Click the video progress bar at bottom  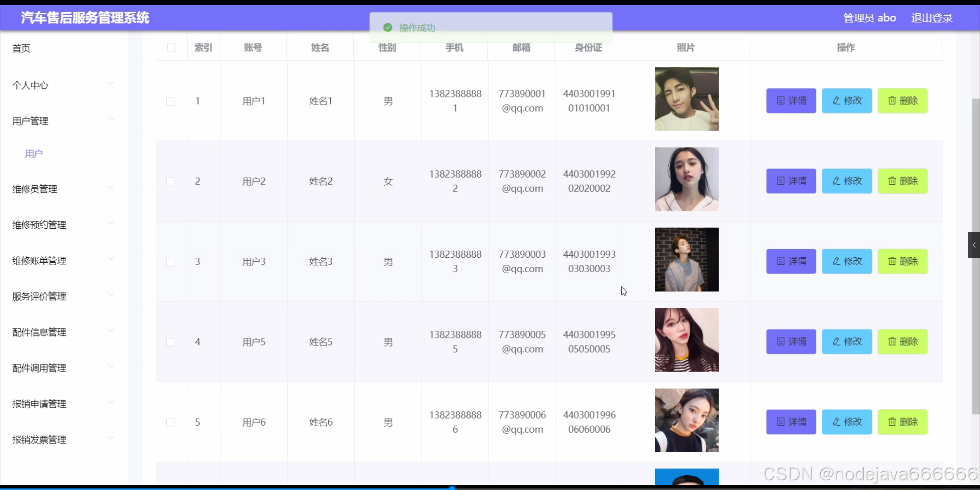coord(490,488)
